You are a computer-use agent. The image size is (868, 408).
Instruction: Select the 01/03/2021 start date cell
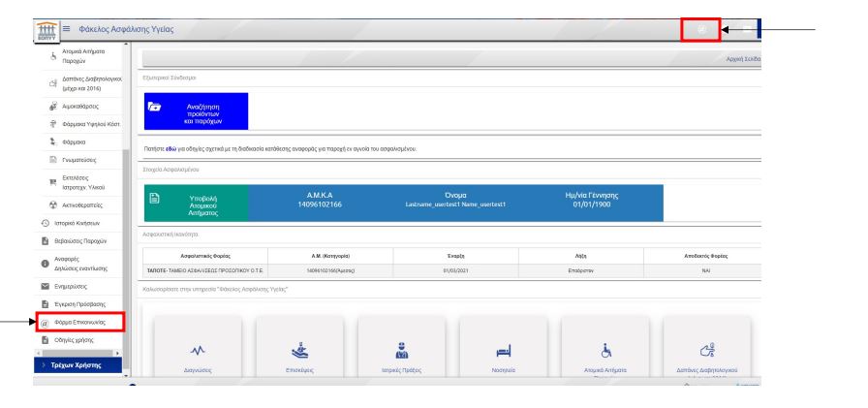[x=456, y=270]
